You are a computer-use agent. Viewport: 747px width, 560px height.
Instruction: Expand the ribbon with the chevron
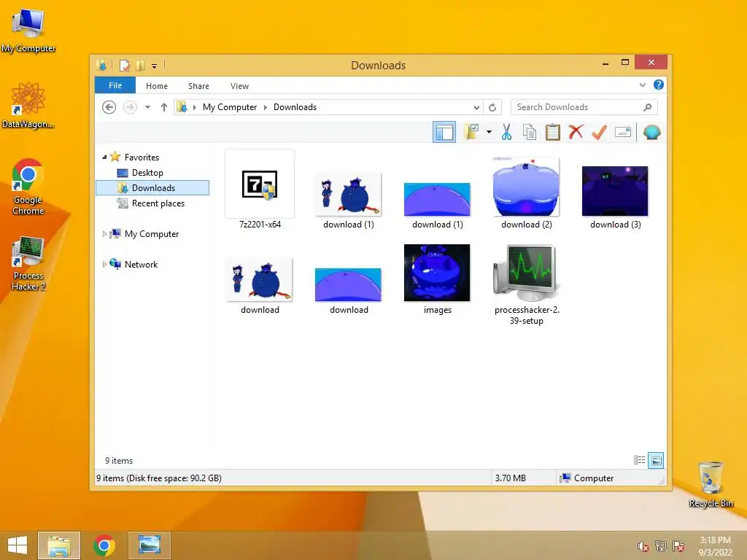point(642,85)
